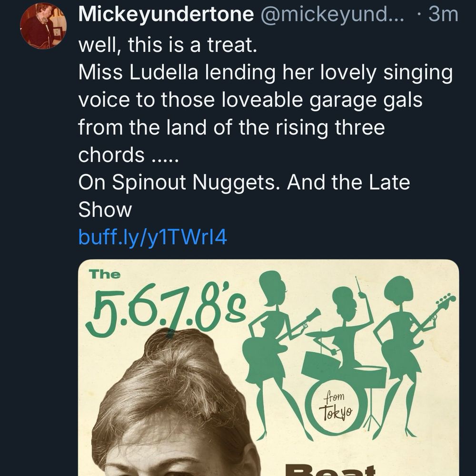Screen dimensions: 476x476
Task: Open the attached album cover image
Action: click(268, 367)
